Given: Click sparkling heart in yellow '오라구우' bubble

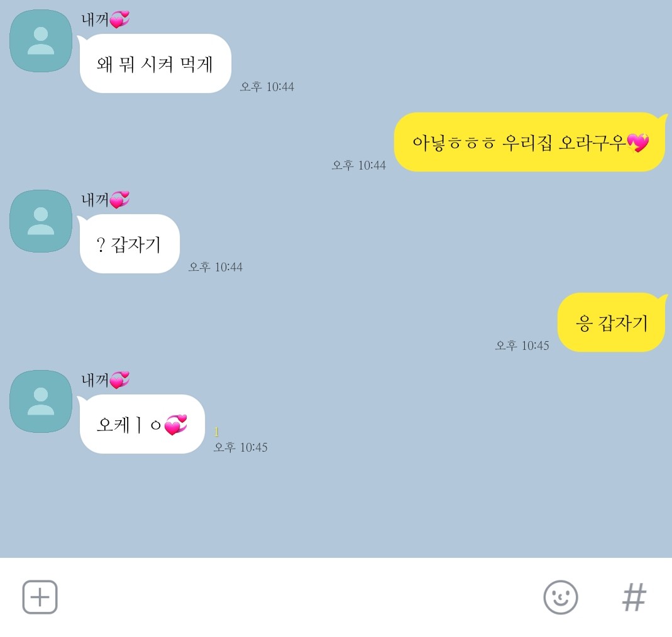Looking at the screenshot, I should coord(637,143).
